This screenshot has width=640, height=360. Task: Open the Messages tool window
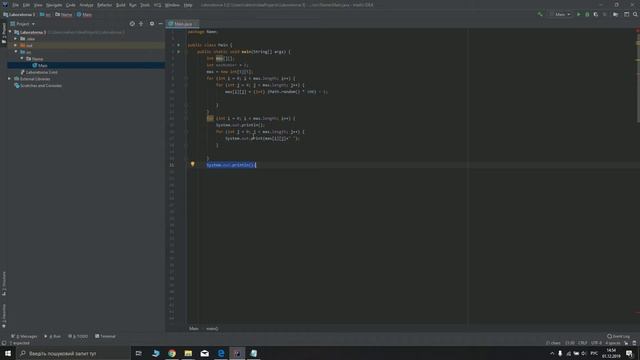(24, 336)
